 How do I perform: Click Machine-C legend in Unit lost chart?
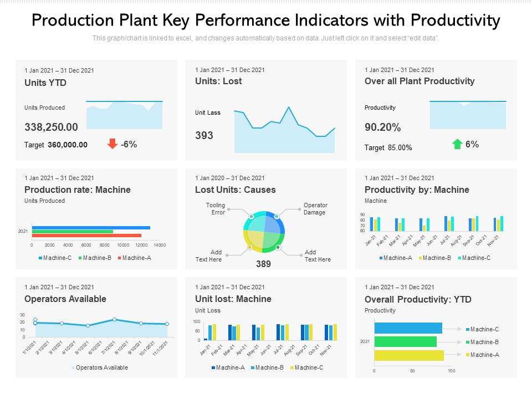point(306,367)
